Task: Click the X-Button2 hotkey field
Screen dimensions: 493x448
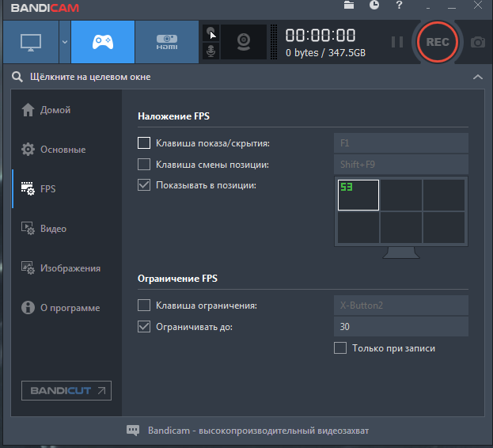Action: click(401, 306)
